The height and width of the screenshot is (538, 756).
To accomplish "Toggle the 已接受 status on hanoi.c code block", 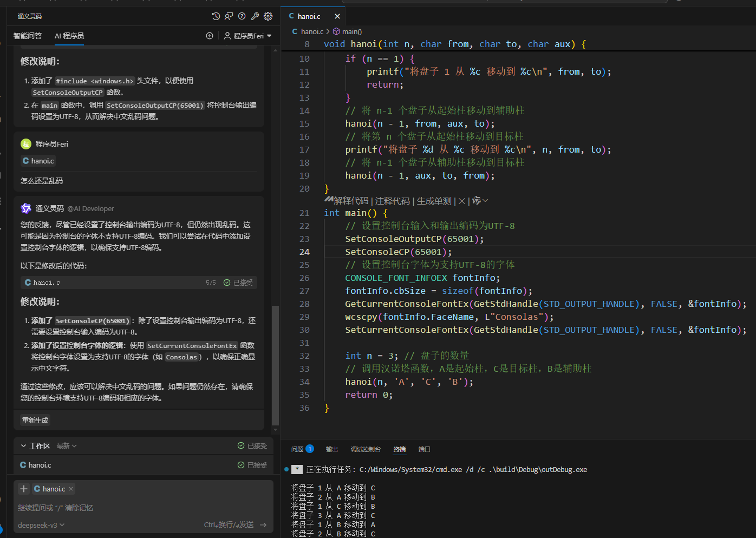I will pyautogui.click(x=238, y=283).
